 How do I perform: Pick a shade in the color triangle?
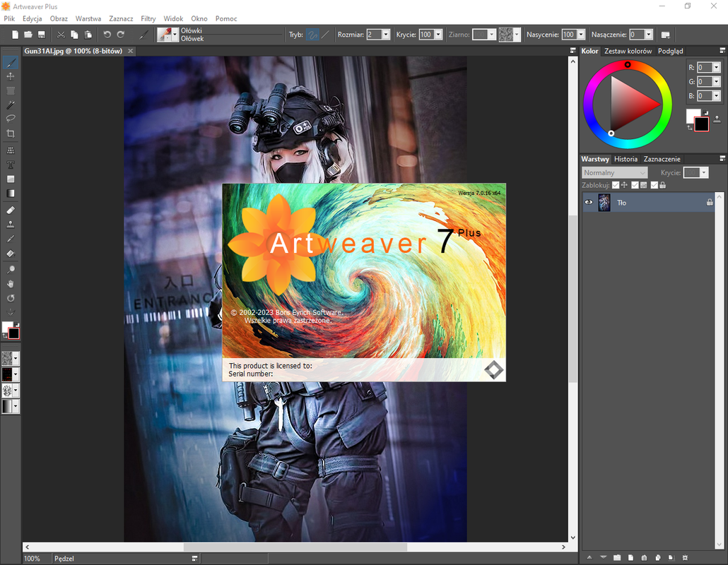(x=629, y=104)
